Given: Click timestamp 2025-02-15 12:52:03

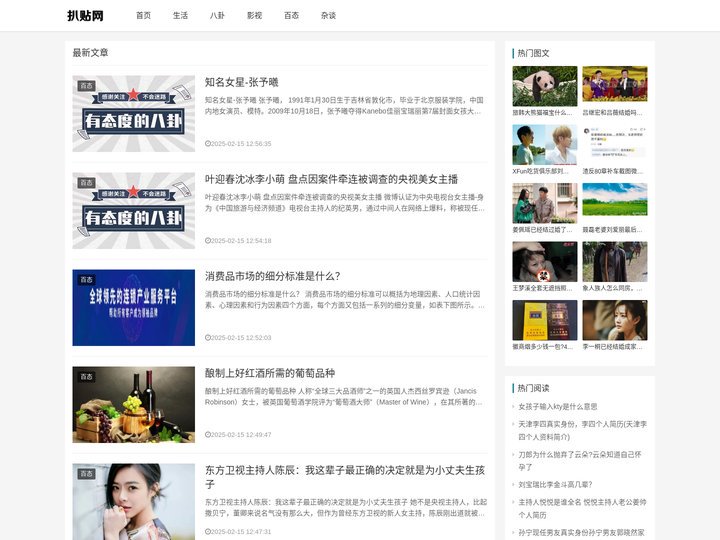Looking at the screenshot, I should [241, 338].
